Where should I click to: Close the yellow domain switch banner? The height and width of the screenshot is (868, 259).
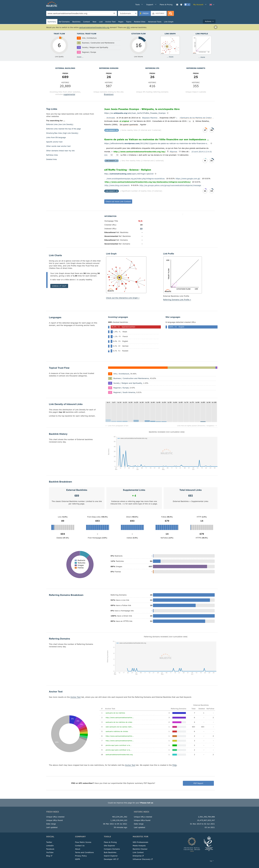tap(215, 27)
